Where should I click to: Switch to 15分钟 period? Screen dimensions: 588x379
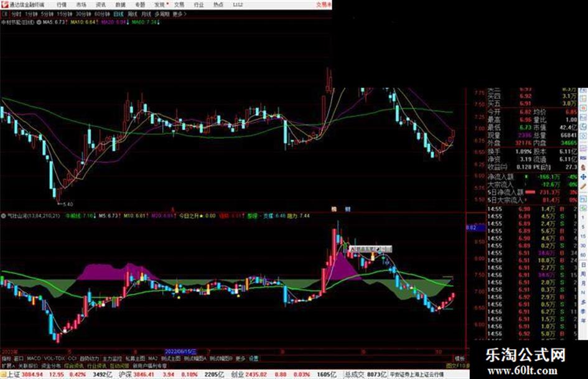[65, 14]
